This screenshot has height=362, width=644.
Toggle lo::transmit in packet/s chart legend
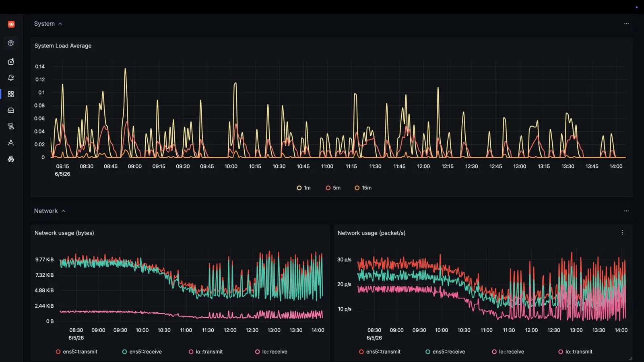(x=575, y=352)
